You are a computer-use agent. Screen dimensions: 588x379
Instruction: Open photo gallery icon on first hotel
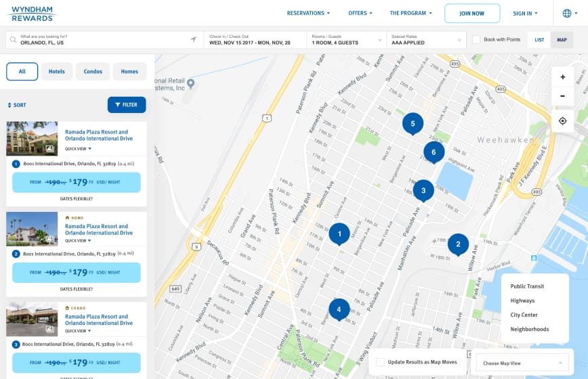pyautogui.click(x=49, y=148)
